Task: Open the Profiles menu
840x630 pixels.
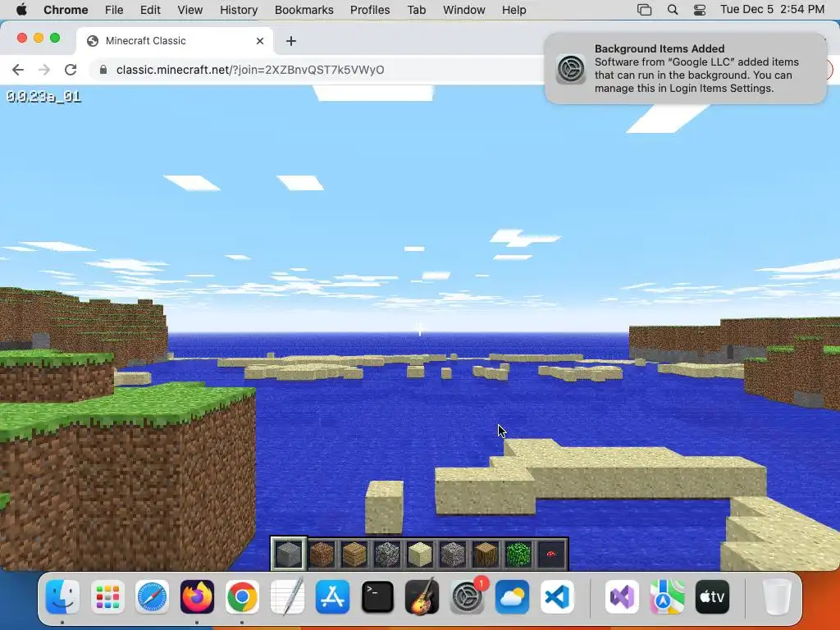Action: 370,10
